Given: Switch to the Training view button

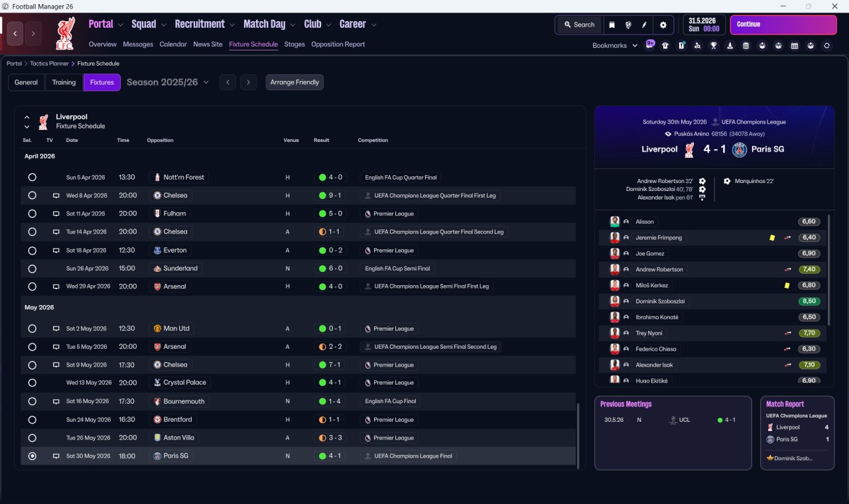Looking at the screenshot, I should 64,82.
